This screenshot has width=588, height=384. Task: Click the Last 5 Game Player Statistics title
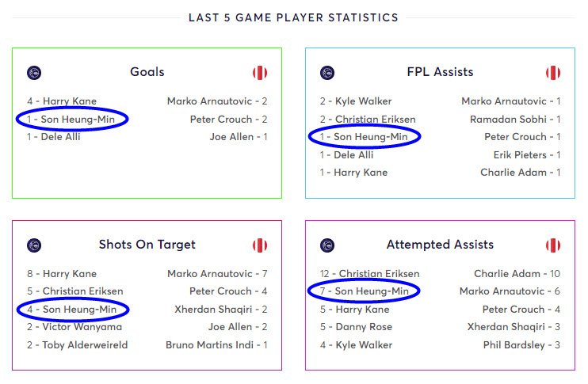[294, 17]
